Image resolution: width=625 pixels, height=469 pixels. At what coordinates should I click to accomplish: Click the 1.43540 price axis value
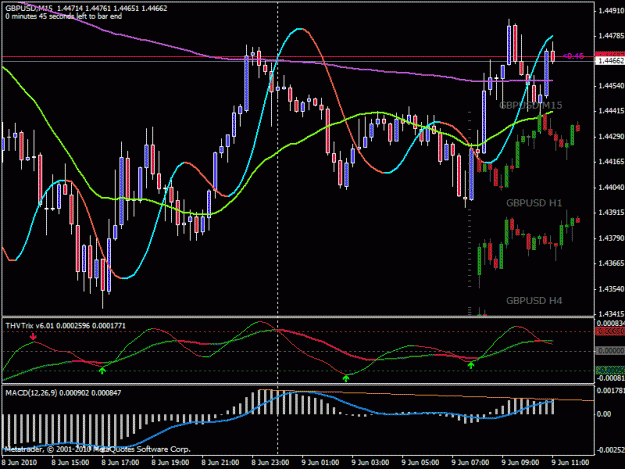coord(611,289)
